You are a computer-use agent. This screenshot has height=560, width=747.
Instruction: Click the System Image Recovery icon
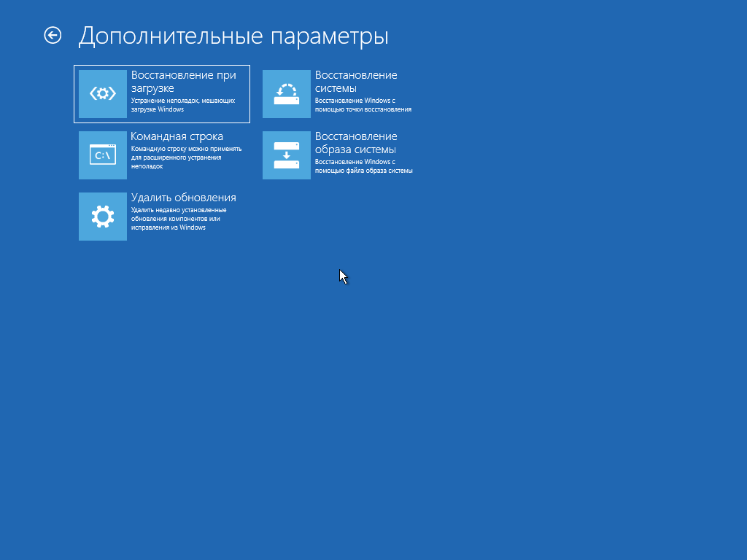click(x=286, y=155)
